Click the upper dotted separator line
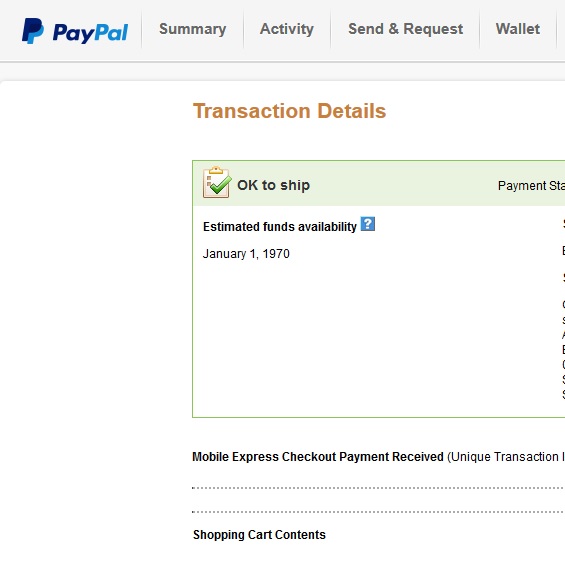565x564 pixels. 378,488
